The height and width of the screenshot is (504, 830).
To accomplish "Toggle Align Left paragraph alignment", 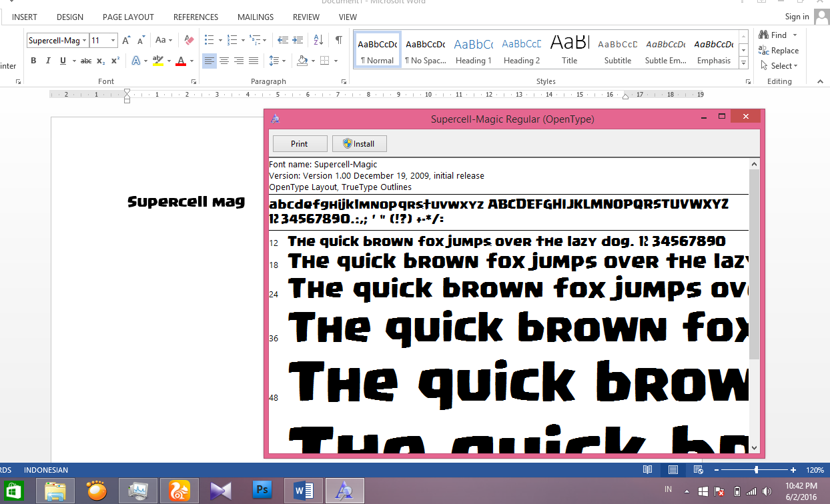I will 210,61.
